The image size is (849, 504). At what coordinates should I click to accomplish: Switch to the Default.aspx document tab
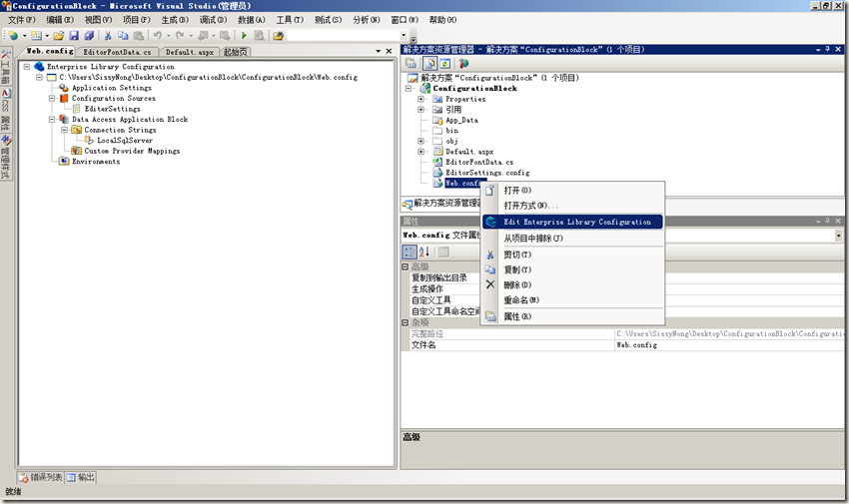tap(190, 52)
